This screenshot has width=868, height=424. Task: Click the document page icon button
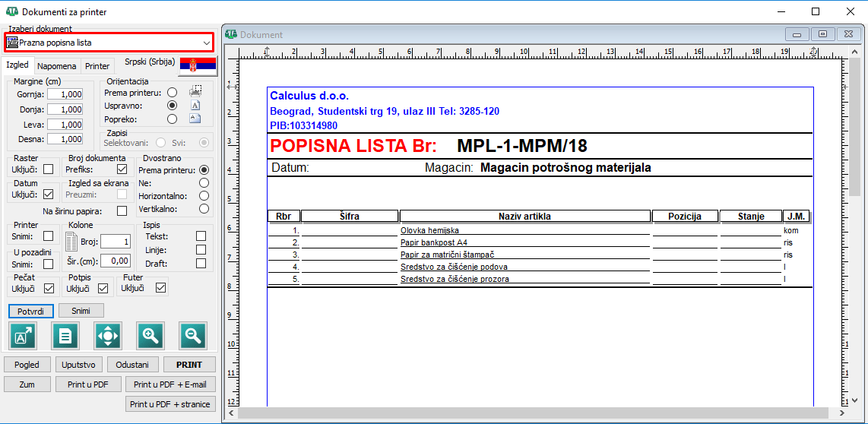click(x=65, y=335)
